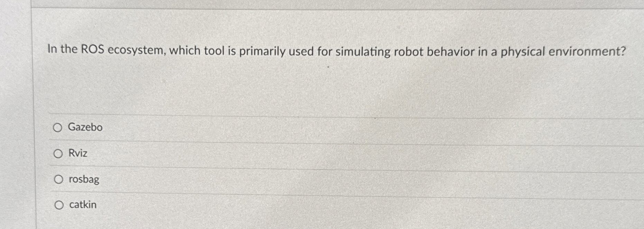
Task: Click the blank area below the question
Action: 311,86
